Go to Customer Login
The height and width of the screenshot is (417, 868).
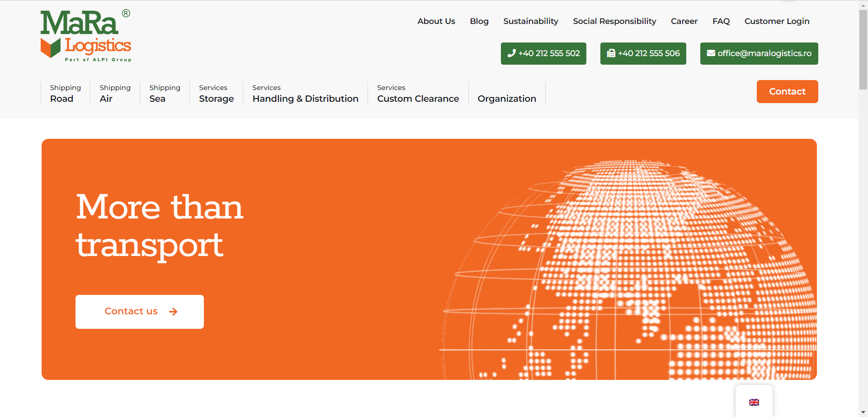pyautogui.click(x=776, y=21)
